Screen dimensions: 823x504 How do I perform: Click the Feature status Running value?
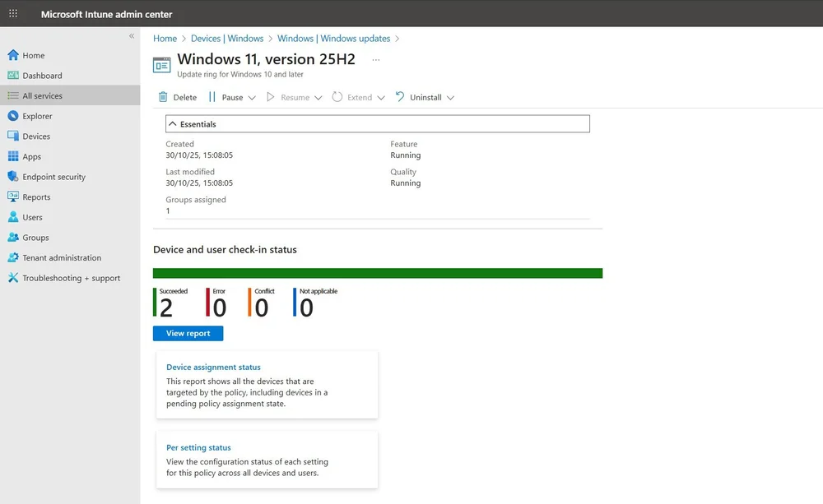405,155
